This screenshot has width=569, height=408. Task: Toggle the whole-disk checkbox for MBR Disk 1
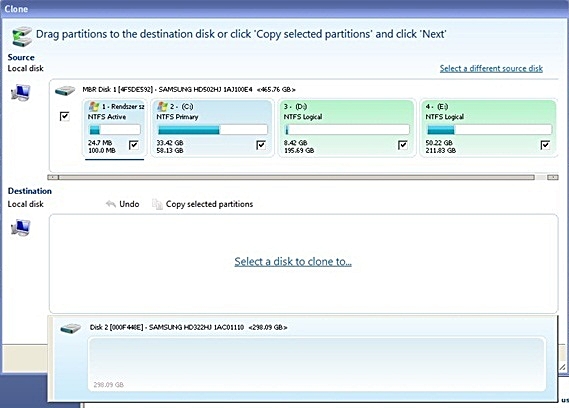[x=65, y=116]
